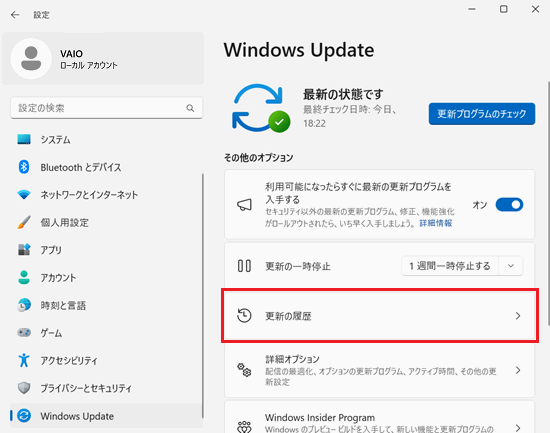Image resolution: width=550 pixels, height=433 pixels.
Task: Click the Windows Insider Program icon
Action: pyautogui.click(x=244, y=427)
